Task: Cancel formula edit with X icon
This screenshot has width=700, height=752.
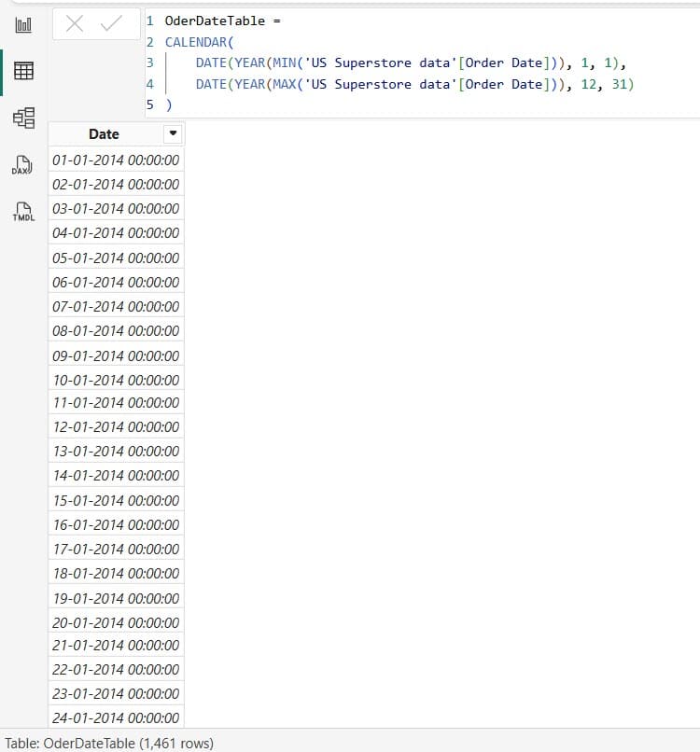Action: (x=75, y=23)
